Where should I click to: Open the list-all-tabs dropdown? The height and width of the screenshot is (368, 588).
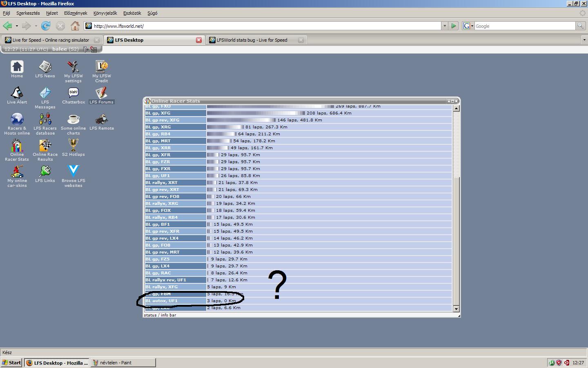click(584, 40)
